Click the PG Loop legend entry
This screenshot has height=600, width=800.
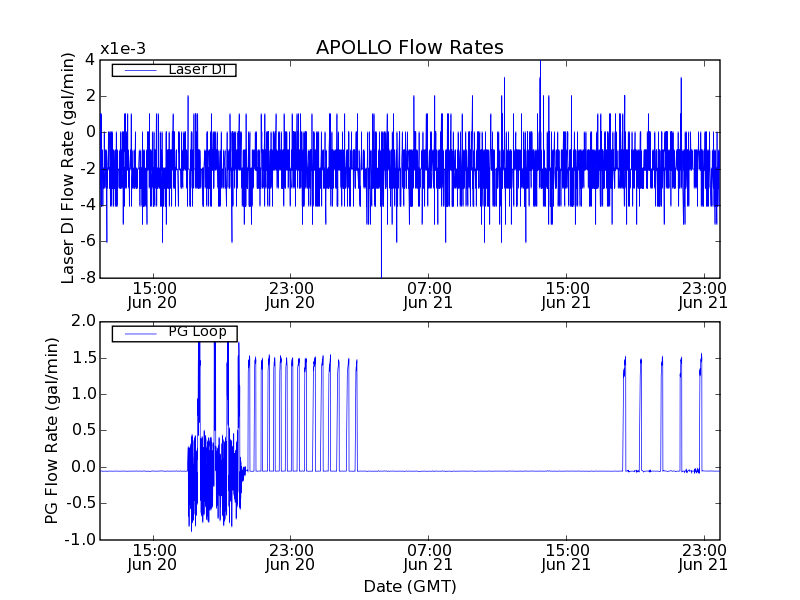[174, 333]
